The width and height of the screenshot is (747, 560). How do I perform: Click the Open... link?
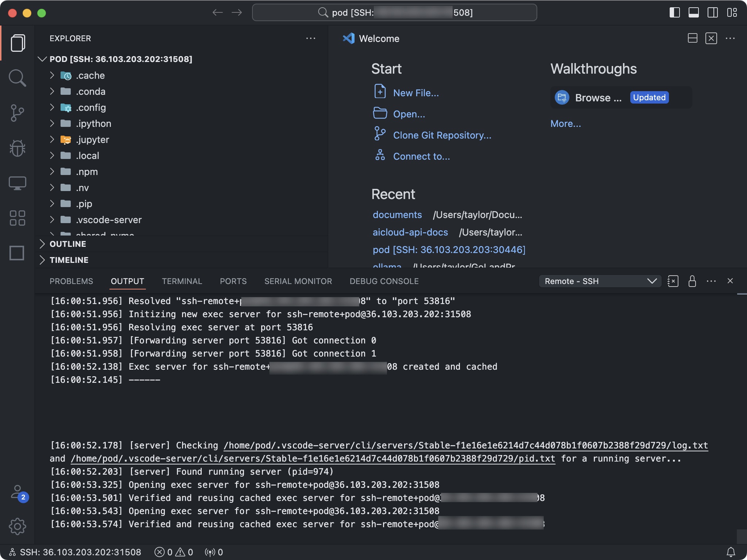[x=409, y=114]
